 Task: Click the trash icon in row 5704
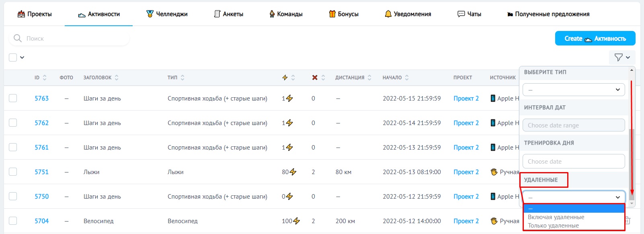(x=628, y=220)
